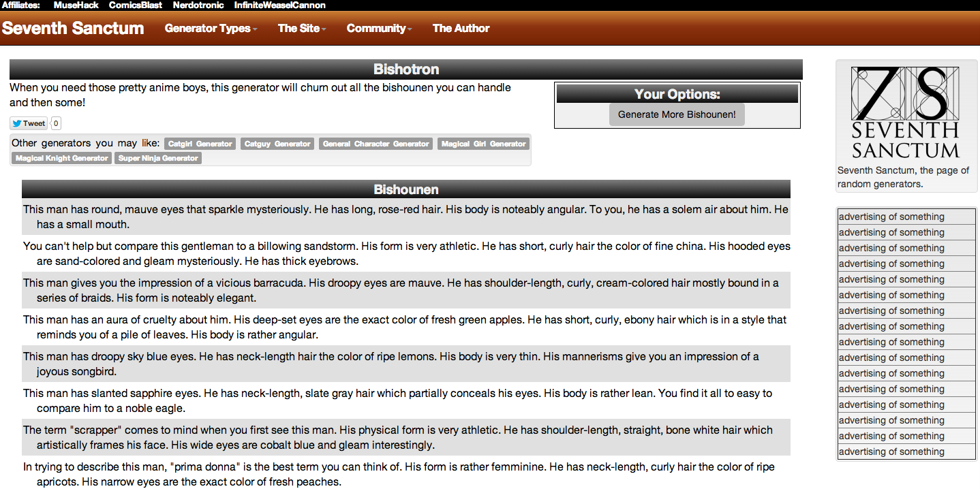The height and width of the screenshot is (491, 980).
Task: Click Generate More Bishounen! button
Action: pos(677,114)
